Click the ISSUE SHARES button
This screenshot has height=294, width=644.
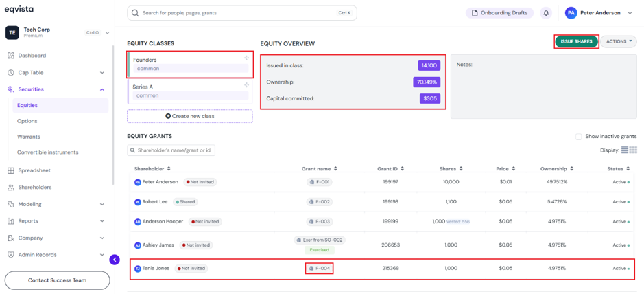[576, 41]
